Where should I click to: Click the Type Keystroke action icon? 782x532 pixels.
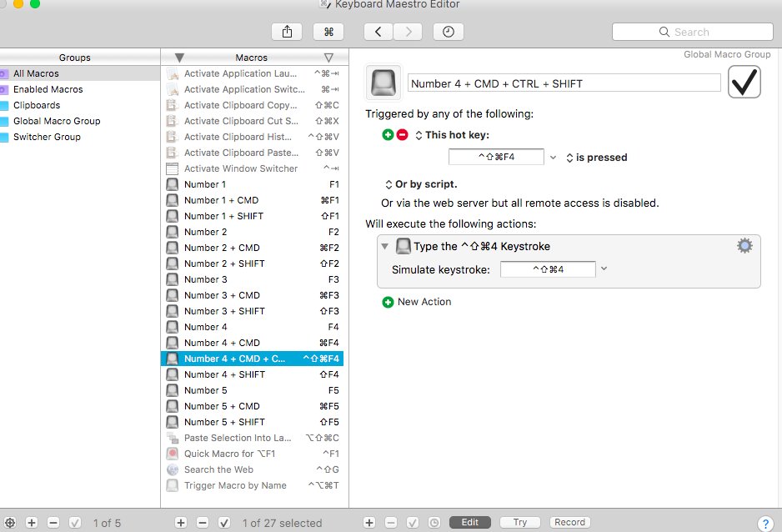(403, 246)
